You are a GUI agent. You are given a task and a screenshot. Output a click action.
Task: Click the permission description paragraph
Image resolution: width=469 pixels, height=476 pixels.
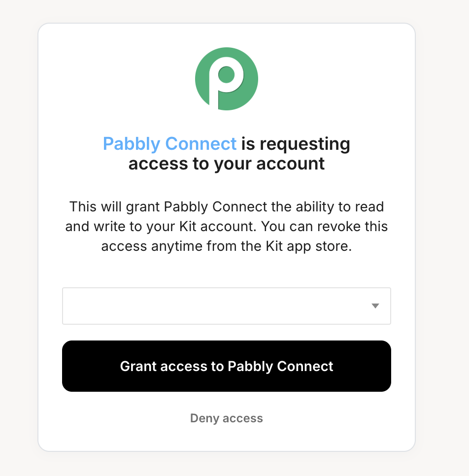click(x=227, y=227)
